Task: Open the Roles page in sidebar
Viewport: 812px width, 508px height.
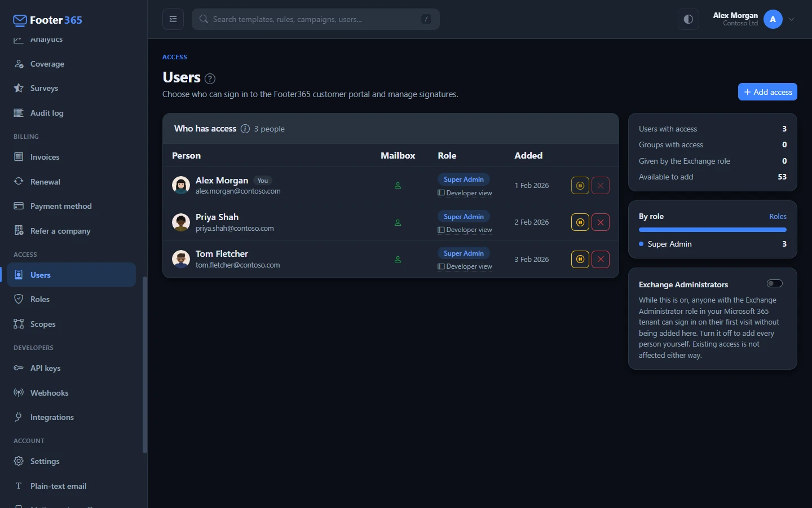Action: (71, 299)
